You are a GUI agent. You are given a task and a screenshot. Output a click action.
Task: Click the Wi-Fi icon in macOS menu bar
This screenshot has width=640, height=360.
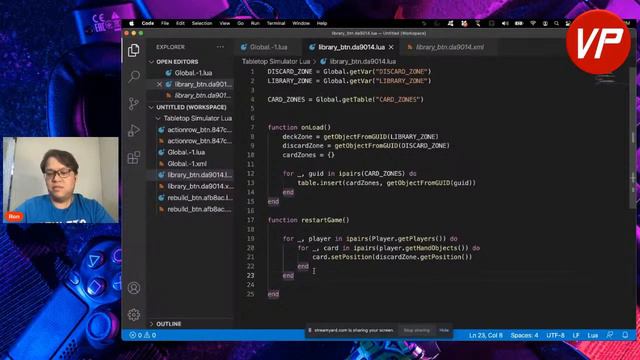click(x=533, y=24)
